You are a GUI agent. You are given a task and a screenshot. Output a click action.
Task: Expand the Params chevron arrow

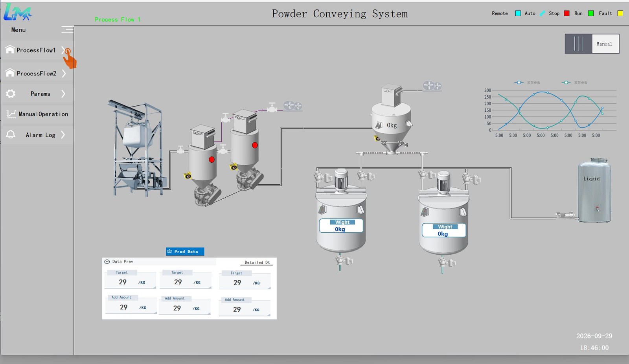click(63, 94)
